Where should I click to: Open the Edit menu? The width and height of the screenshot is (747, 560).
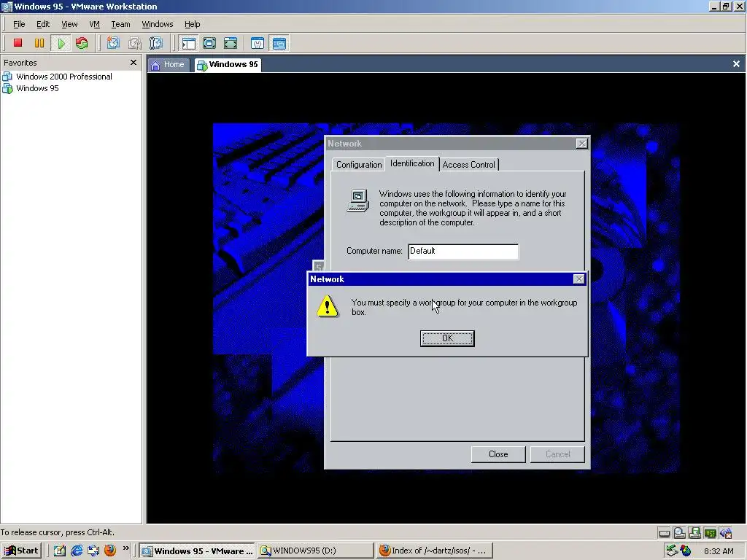pos(43,24)
